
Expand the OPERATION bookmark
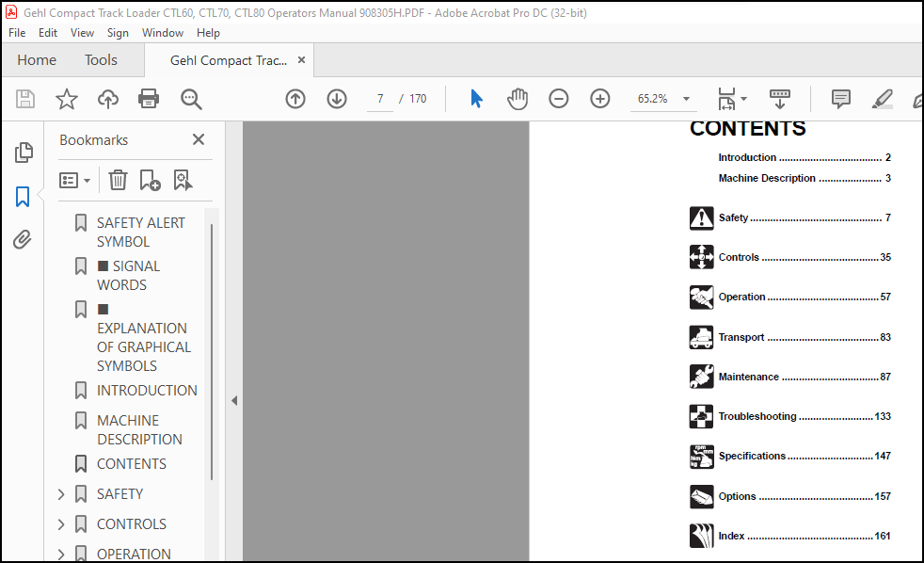pos(61,554)
